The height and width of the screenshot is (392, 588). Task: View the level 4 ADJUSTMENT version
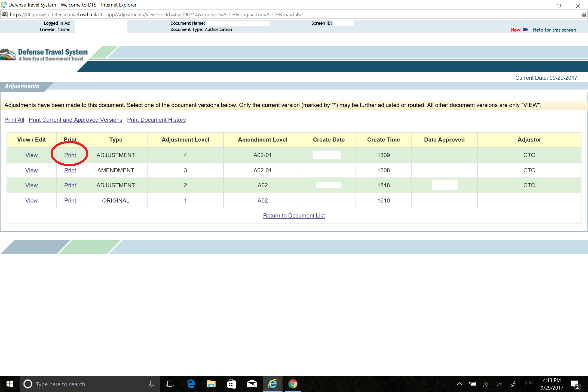pyautogui.click(x=31, y=155)
